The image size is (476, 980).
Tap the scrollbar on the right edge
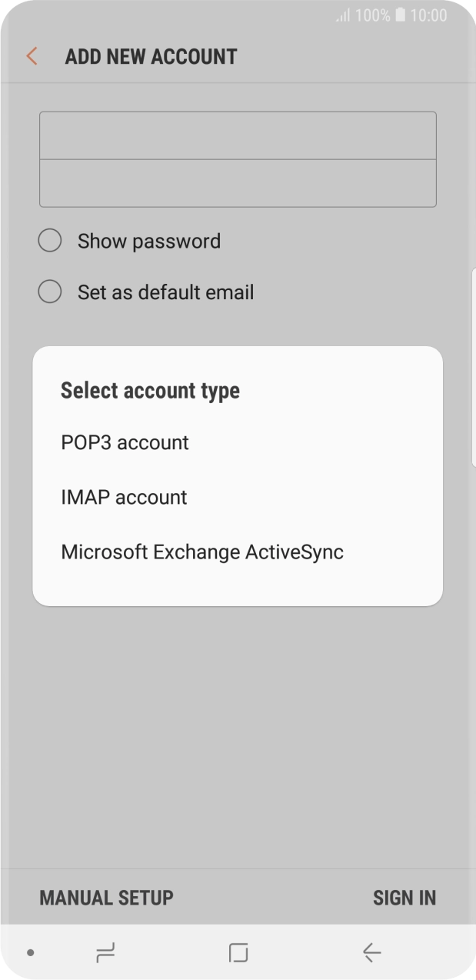point(472,362)
